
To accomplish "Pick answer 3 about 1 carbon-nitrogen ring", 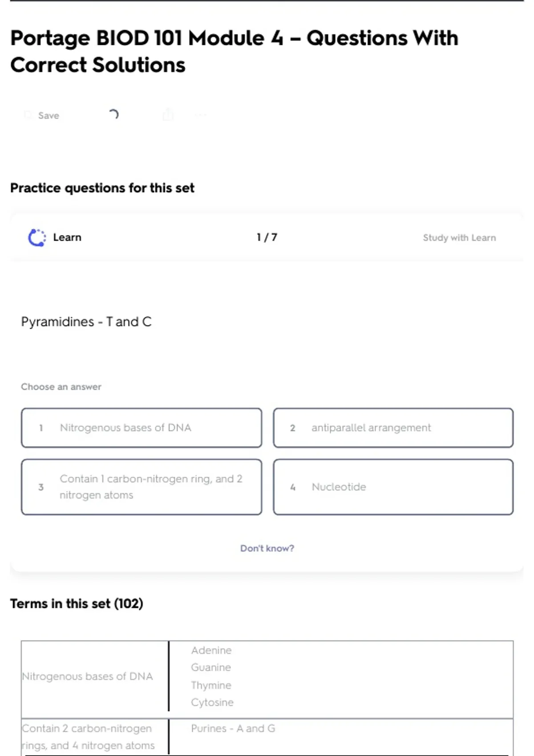I will pyautogui.click(x=142, y=487).
